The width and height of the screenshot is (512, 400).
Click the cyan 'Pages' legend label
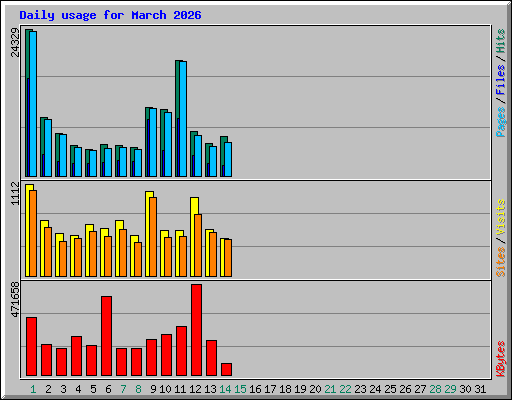pyautogui.click(x=501, y=122)
